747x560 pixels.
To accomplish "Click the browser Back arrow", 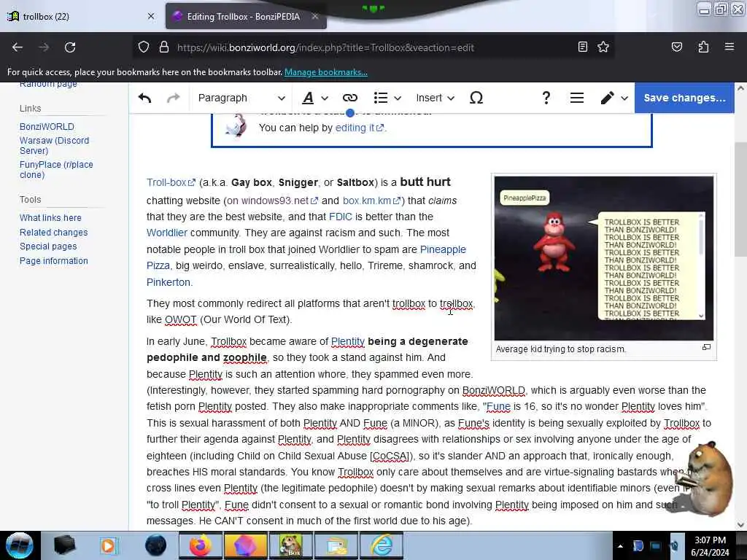I will tap(18, 47).
